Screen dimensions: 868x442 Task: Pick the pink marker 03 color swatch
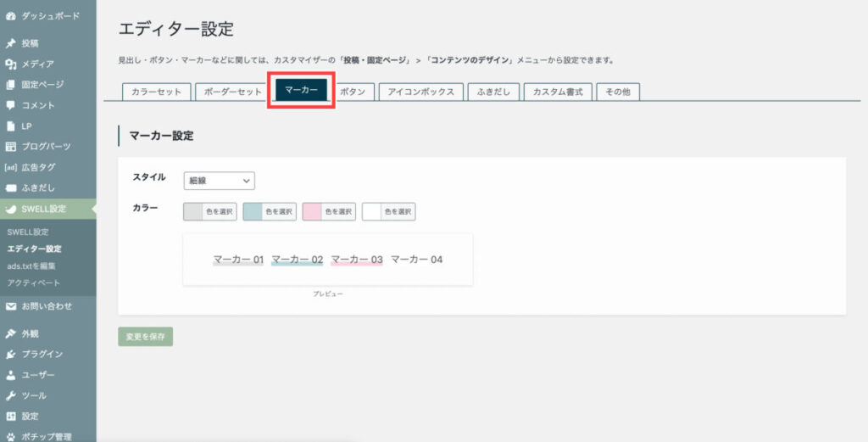point(312,211)
